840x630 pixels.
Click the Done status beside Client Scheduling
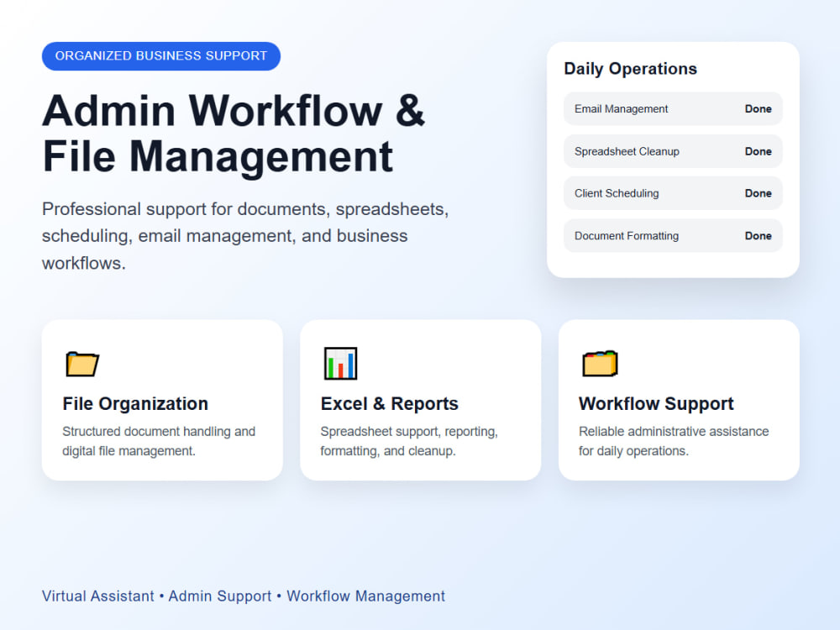[x=758, y=193]
